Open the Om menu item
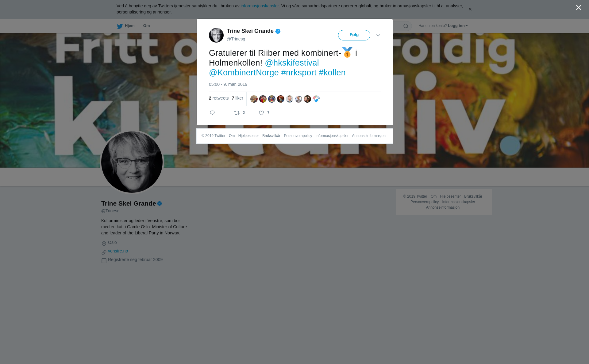This screenshot has height=364, width=589. (x=146, y=26)
